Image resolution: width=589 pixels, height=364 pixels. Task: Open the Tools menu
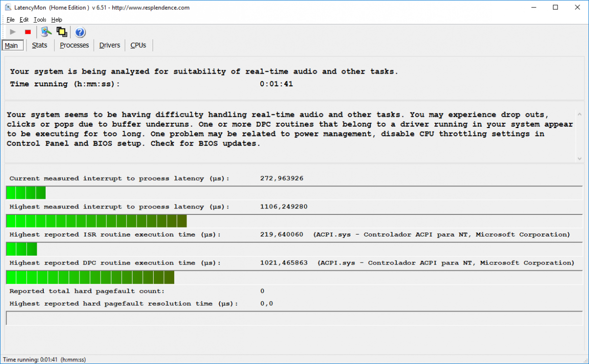40,20
